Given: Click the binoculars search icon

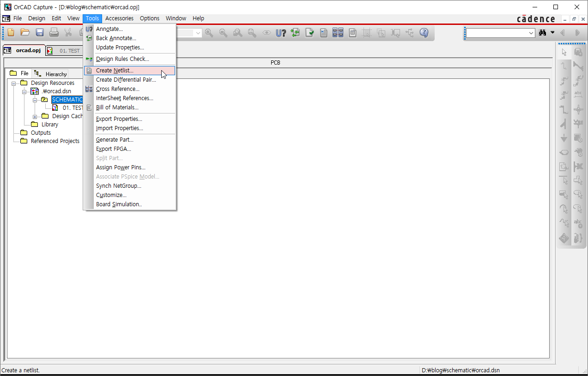Looking at the screenshot, I should pos(543,33).
